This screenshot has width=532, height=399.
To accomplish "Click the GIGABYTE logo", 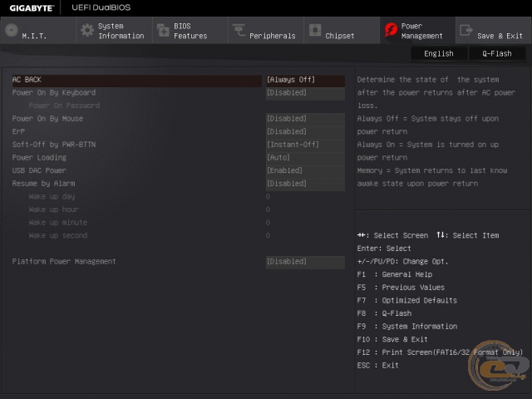I will coord(32,8).
